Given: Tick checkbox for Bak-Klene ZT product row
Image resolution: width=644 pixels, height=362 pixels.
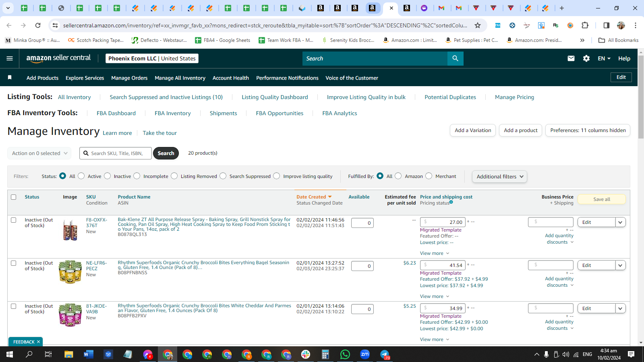Looking at the screenshot, I should pyautogui.click(x=14, y=220).
